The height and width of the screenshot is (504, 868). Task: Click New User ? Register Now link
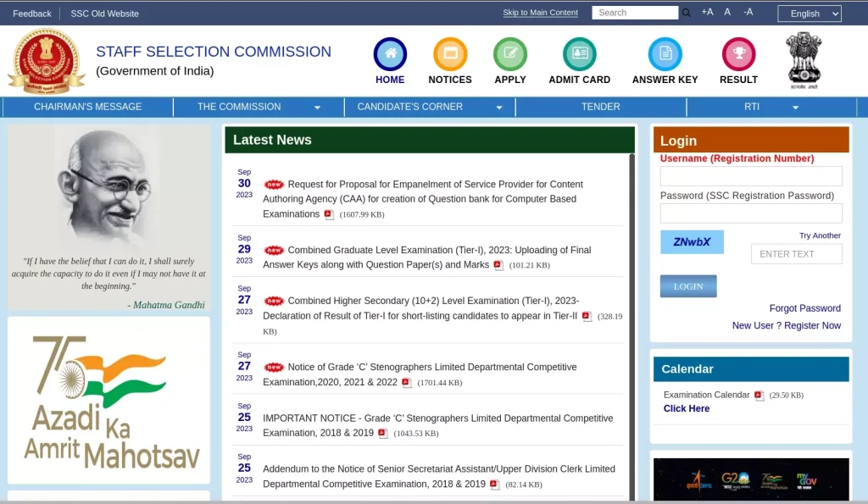[x=786, y=325]
